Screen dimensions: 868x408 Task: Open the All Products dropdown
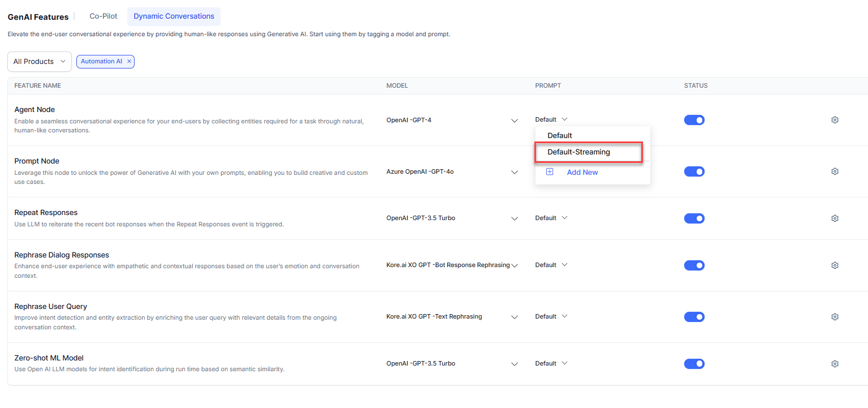click(x=40, y=62)
